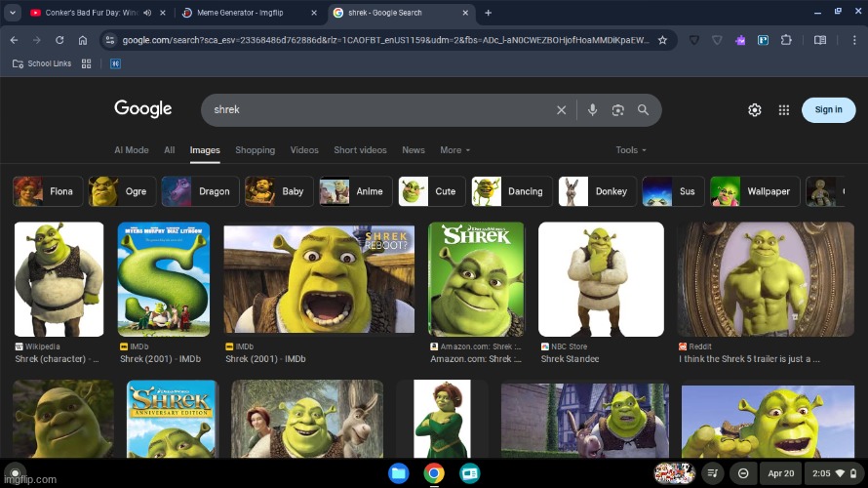
Task: Switch to the AI Mode tab
Action: point(132,150)
